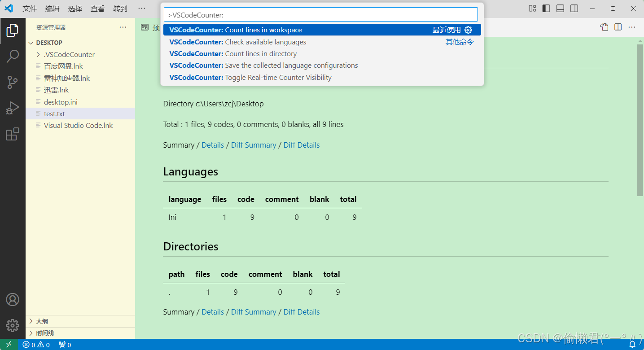
Task: Run Count lines in directory command
Action: point(322,53)
